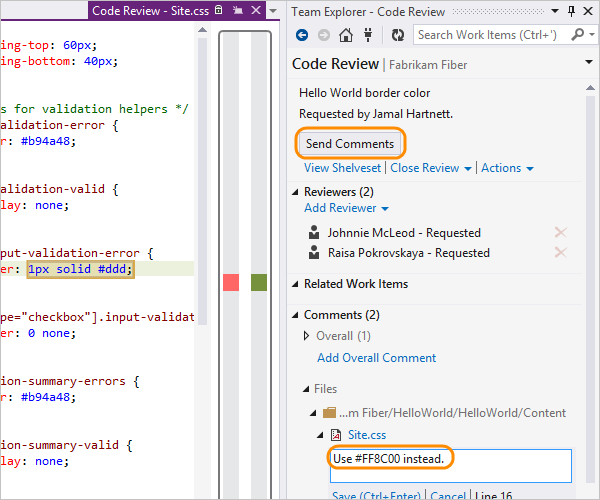Viewport: 600px width, 500px height.
Task: Click the lock icon on Site.css tab
Action: (218, 10)
